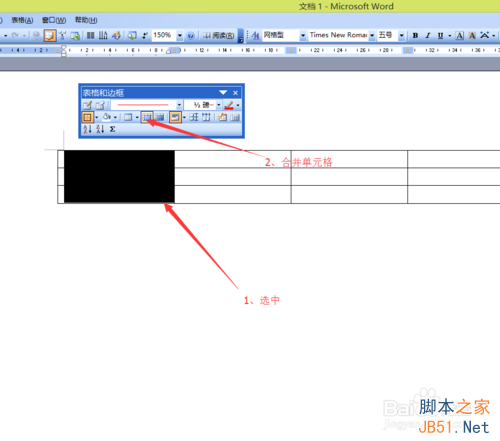Click the 网格型 style box
500x441 pixels.
[x=281, y=35]
